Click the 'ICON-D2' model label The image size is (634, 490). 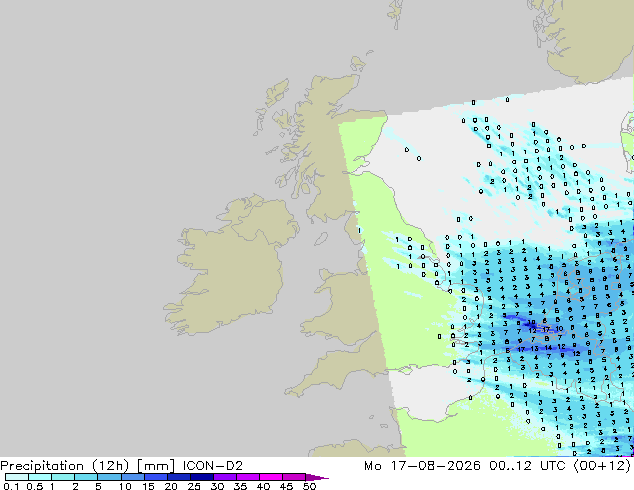coord(213,466)
